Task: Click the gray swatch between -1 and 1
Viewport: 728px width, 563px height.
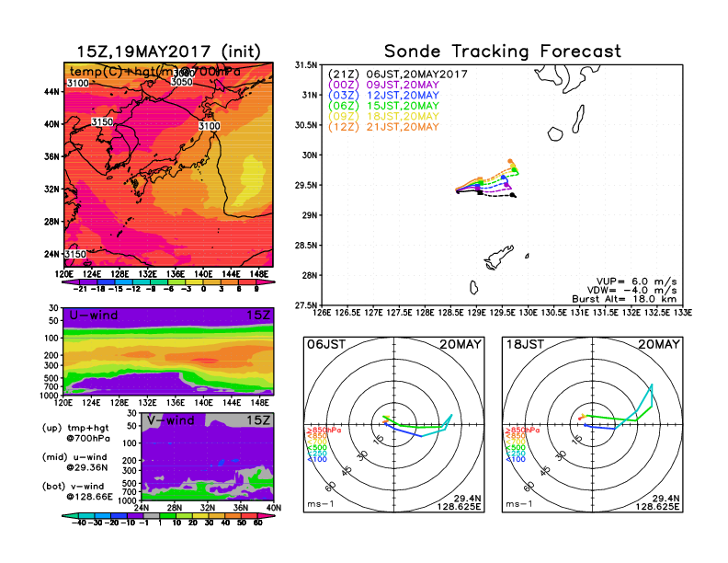Action: 152,515
